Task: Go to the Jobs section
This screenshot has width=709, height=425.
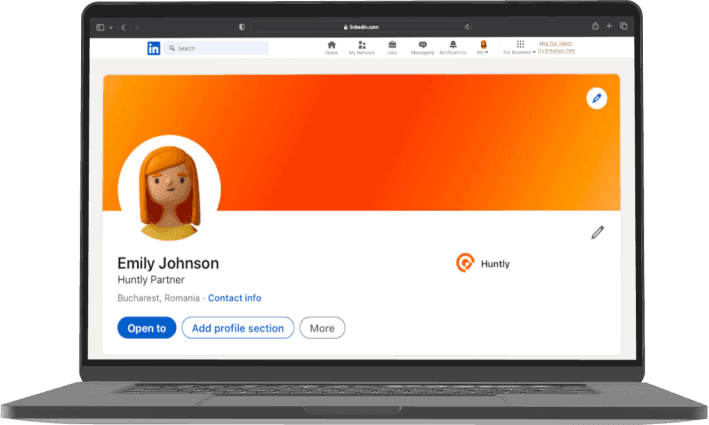Action: [x=392, y=47]
